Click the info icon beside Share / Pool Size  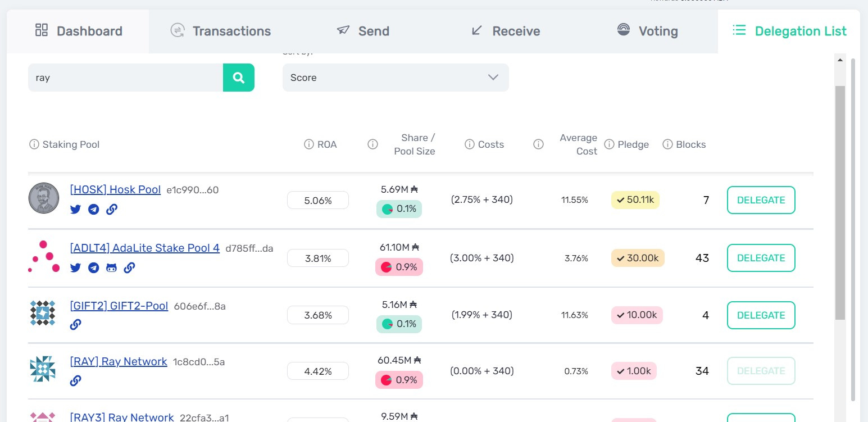pos(372,144)
